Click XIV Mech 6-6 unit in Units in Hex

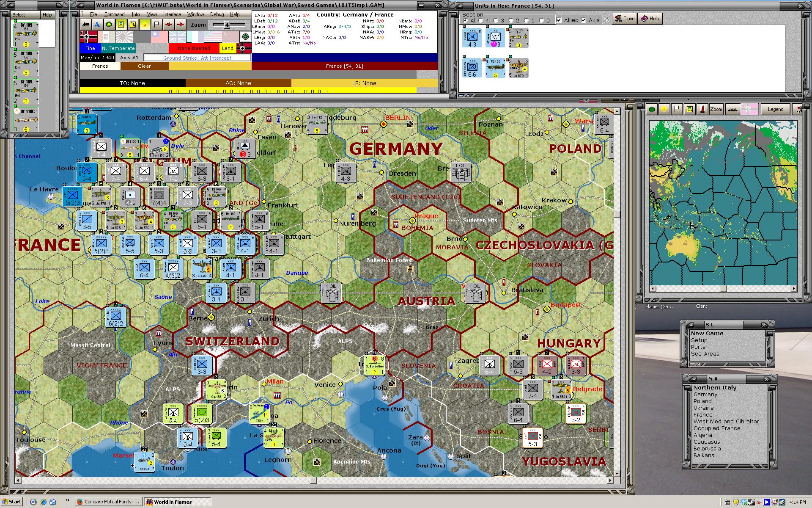click(472, 68)
